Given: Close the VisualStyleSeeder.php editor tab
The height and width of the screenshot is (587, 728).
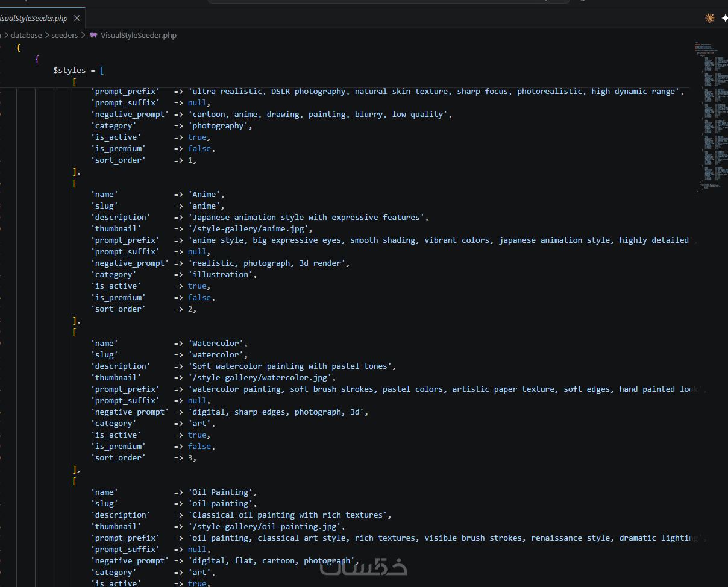Looking at the screenshot, I should pyautogui.click(x=77, y=18).
